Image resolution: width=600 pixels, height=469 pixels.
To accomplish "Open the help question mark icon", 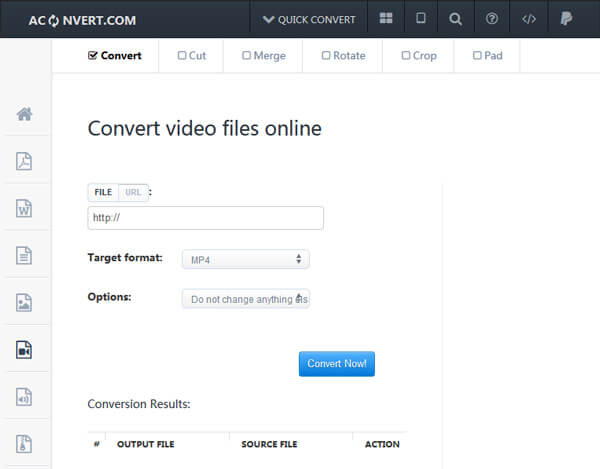I will pos(492,19).
